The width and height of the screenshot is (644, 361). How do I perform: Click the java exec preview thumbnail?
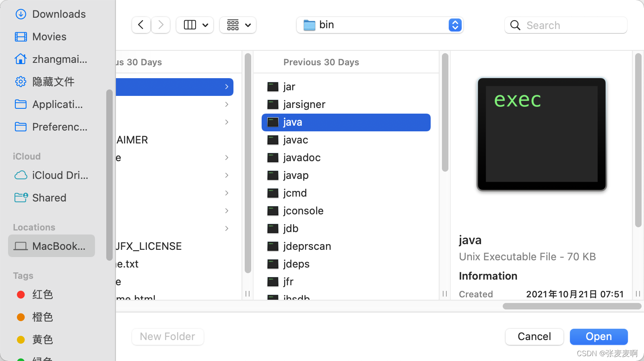(541, 134)
